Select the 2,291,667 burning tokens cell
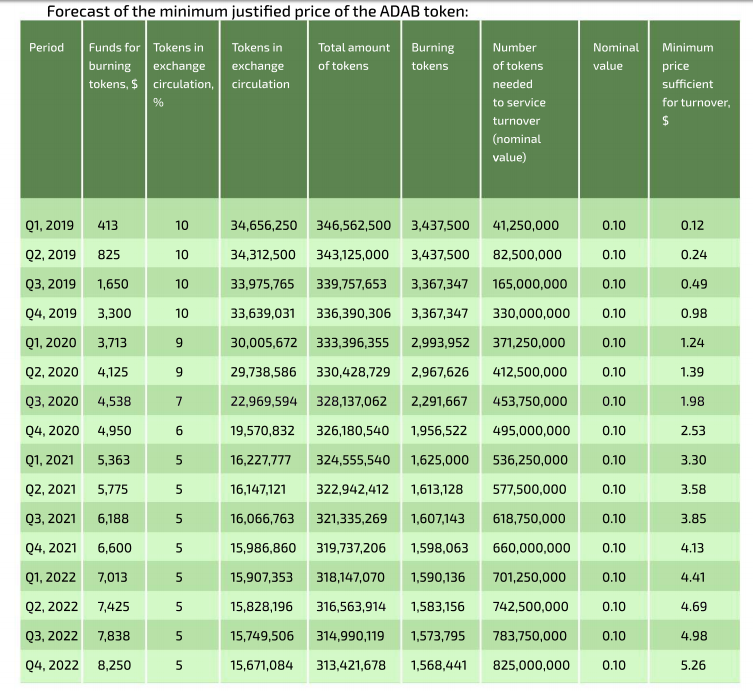Screen dimensions: 753x691 click(x=439, y=402)
